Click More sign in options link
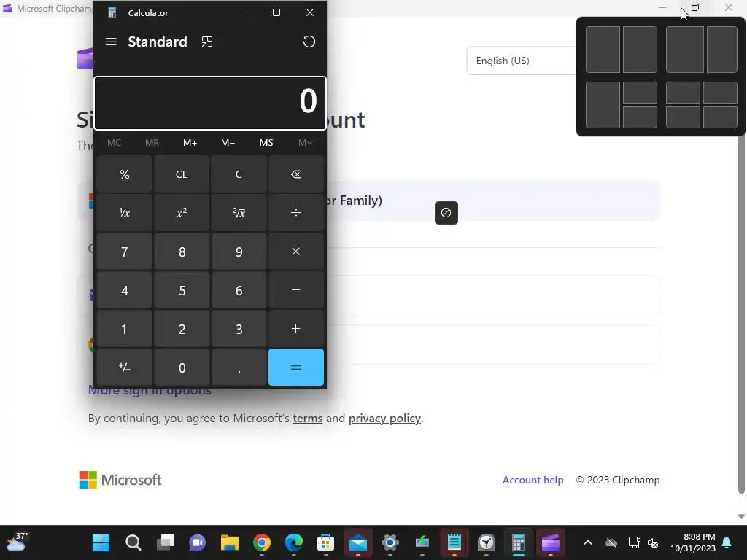This screenshot has height=560, width=747. 150,391
